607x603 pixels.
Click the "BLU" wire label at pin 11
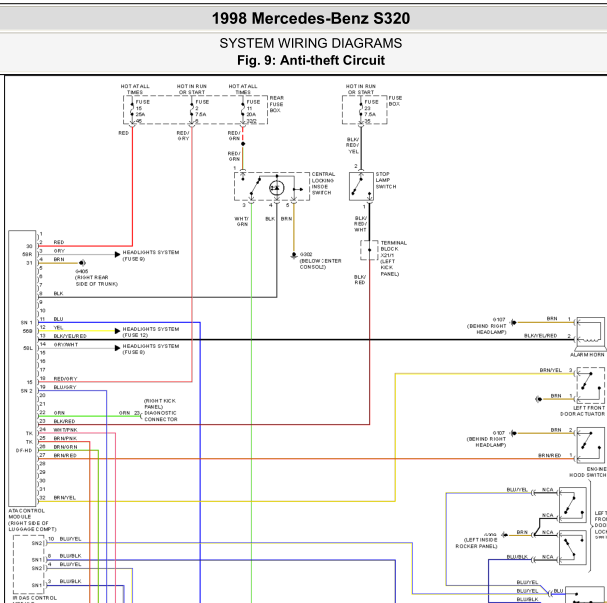[58, 319]
